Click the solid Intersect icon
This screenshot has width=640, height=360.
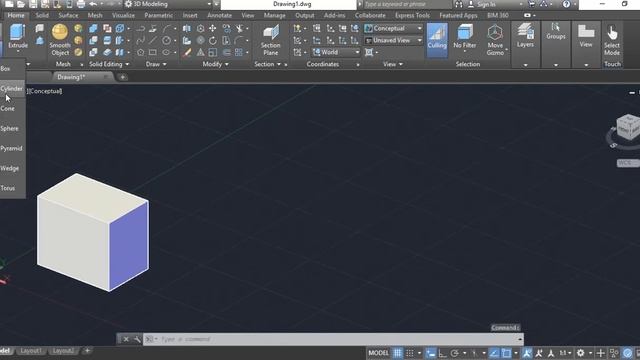pyautogui.click(x=93, y=52)
